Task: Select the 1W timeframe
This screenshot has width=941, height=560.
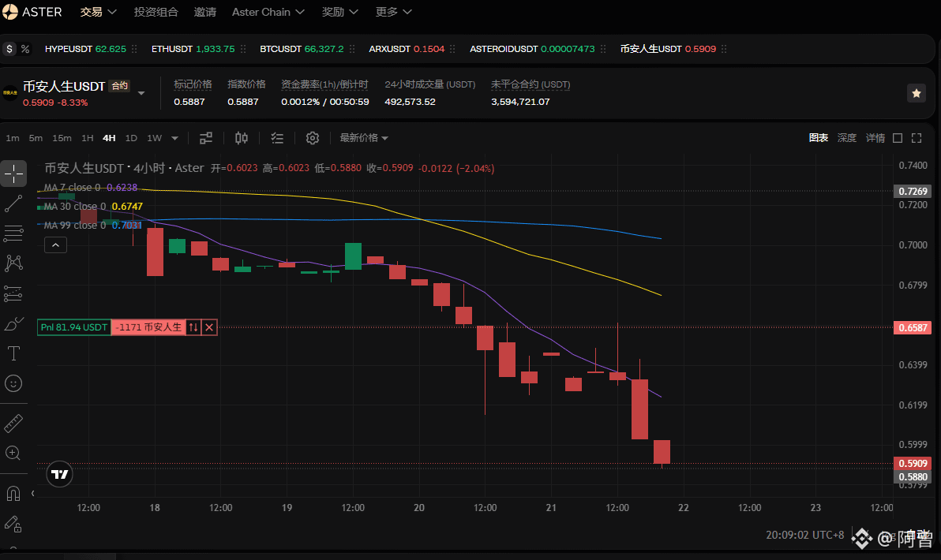Action: [x=154, y=138]
